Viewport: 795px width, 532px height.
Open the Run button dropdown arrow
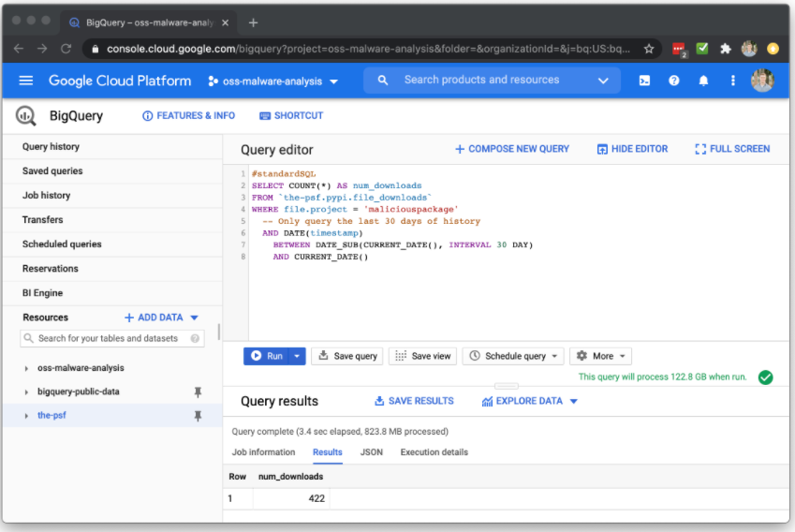click(297, 356)
